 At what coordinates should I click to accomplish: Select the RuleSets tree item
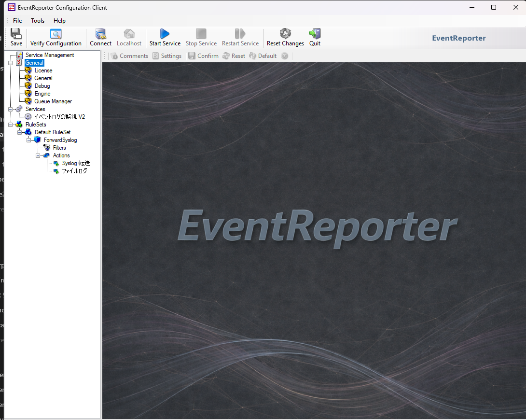(36, 125)
